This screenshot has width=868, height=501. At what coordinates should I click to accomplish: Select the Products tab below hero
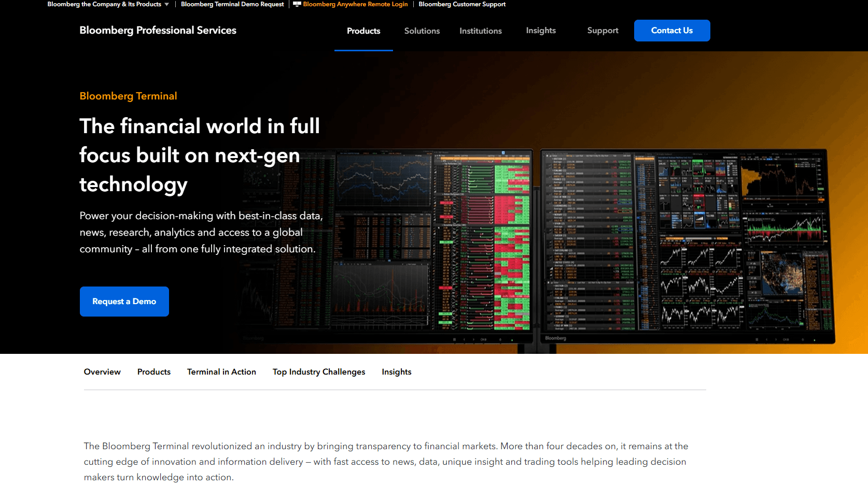[x=154, y=372]
